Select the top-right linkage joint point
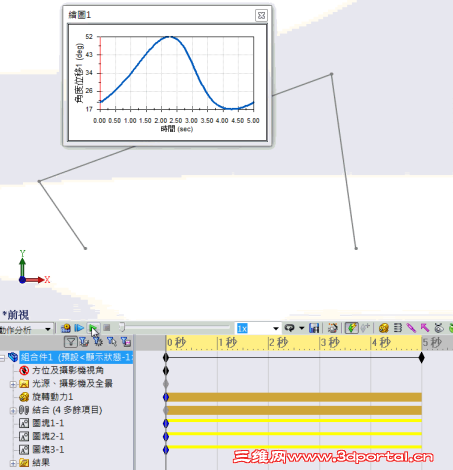Screen dimensions: 453x470 click(x=331, y=74)
